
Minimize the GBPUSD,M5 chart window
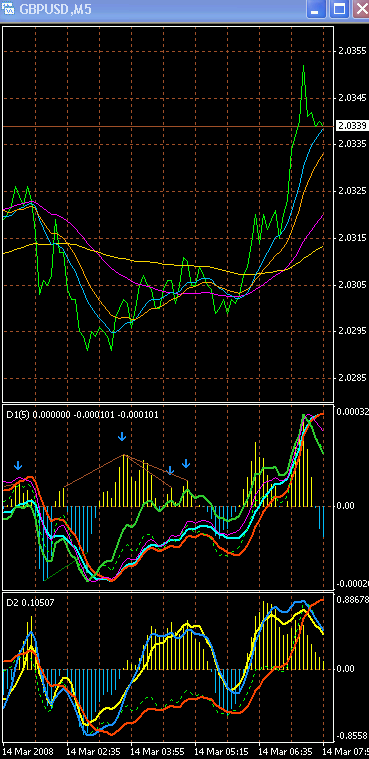tap(316, 9)
